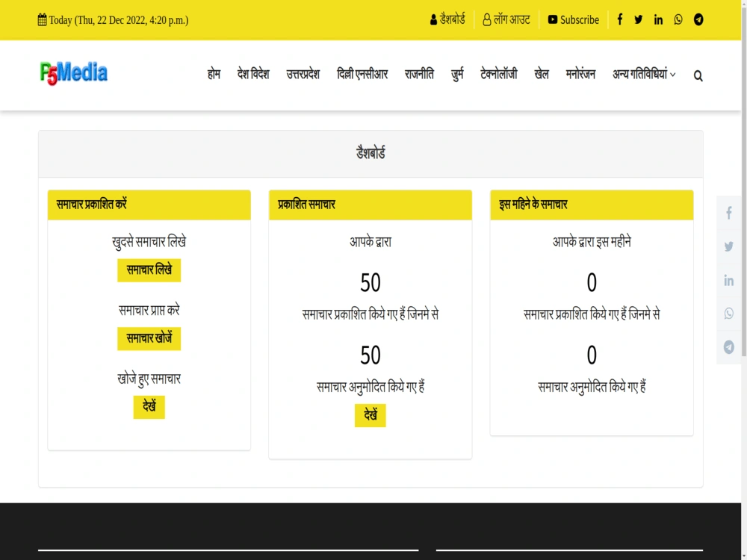Click देखें button in प्रकाशित समाचार card
Image resolution: width=747 pixels, height=560 pixels.
tap(371, 415)
